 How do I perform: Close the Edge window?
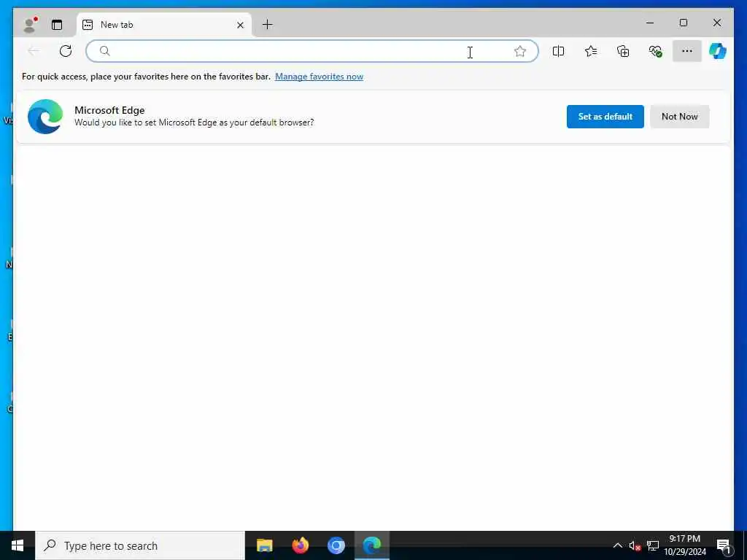tap(717, 23)
